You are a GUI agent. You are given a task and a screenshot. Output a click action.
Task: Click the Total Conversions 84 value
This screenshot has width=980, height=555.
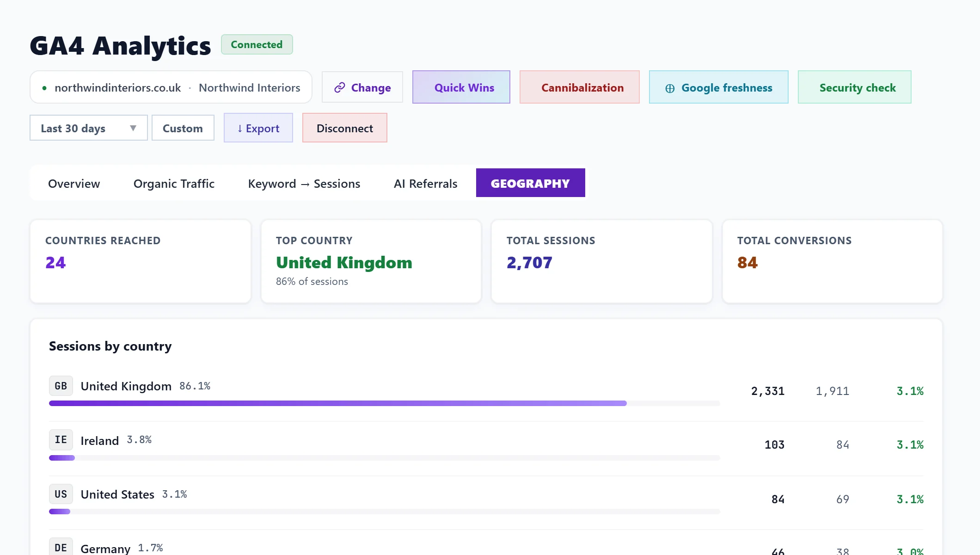[x=747, y=263]
